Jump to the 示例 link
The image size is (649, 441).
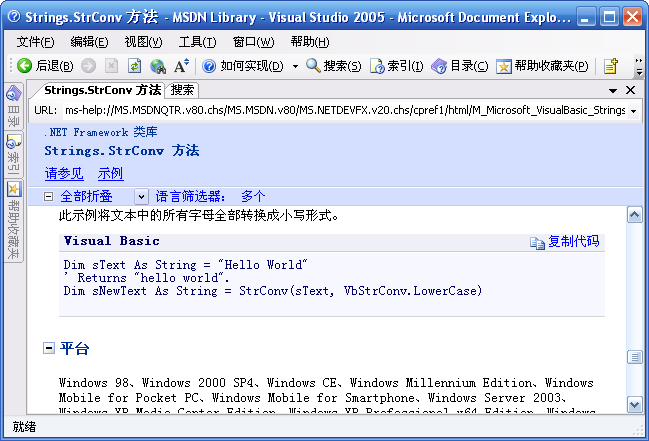[x=111, y=173]
